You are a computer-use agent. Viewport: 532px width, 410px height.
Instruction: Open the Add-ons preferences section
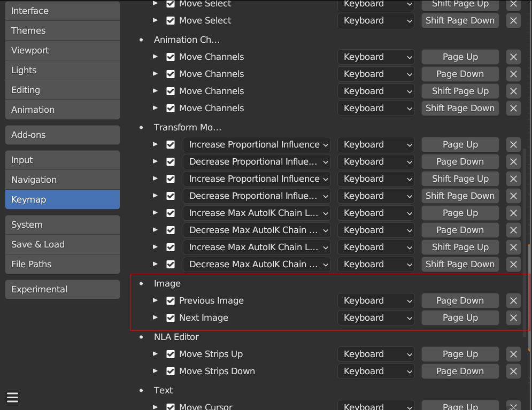[x=62, y=135]
